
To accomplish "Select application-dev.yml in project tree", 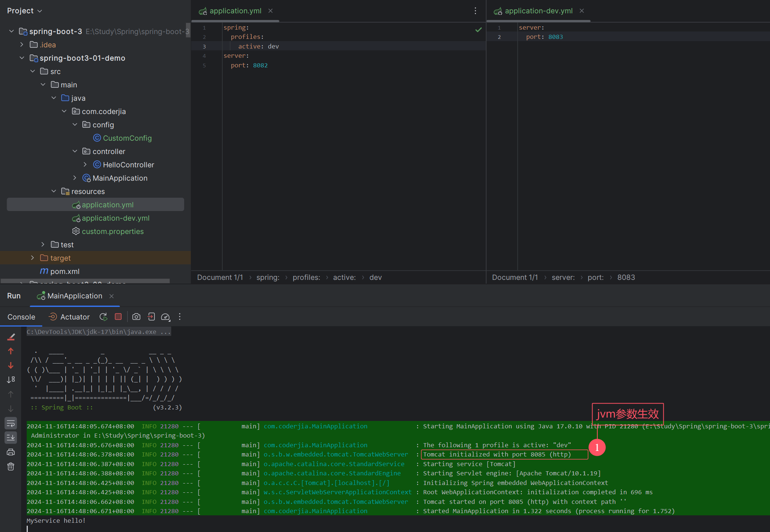I will [116, 218].
